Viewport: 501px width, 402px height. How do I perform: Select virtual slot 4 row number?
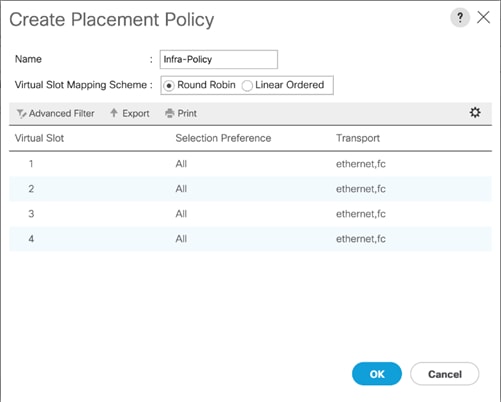[31, 239]
